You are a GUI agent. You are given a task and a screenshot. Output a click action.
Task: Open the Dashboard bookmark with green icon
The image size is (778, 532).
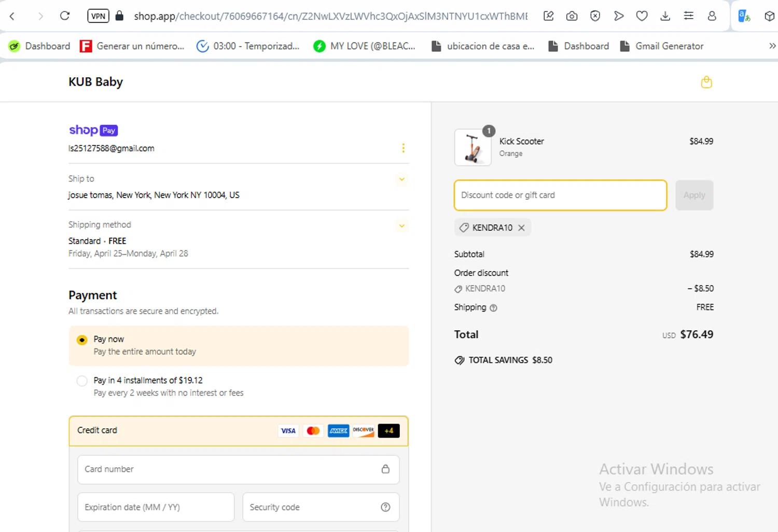(x=39, y=46)
